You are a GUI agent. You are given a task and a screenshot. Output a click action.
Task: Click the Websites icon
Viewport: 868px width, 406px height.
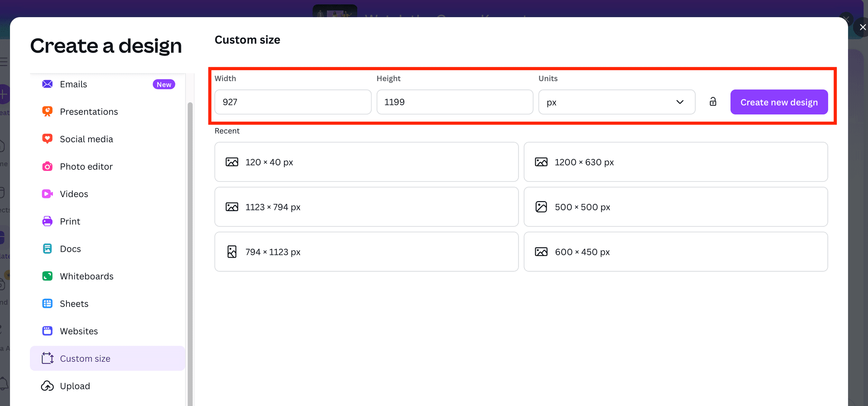click(47, 331)
